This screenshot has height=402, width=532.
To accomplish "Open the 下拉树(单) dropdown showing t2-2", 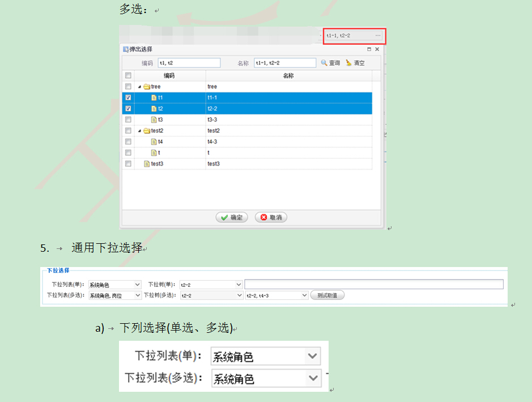I will pyautogui.click(x=239, y=285).
